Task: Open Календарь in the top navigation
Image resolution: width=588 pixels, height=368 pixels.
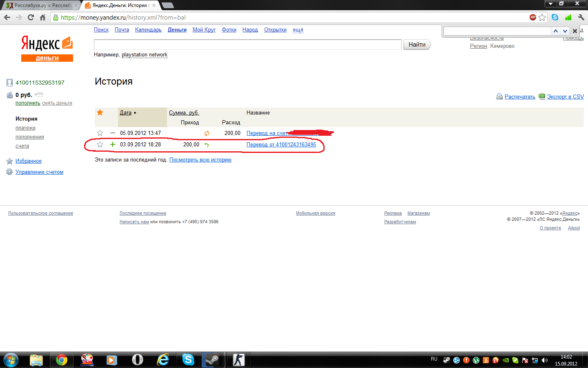Action: (x=148, y=30)
